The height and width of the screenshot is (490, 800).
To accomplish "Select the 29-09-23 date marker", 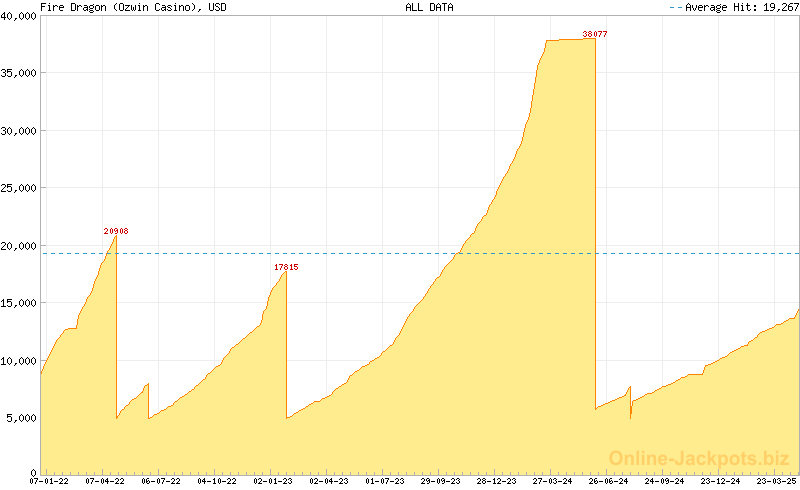I will [x=440, y=481].
